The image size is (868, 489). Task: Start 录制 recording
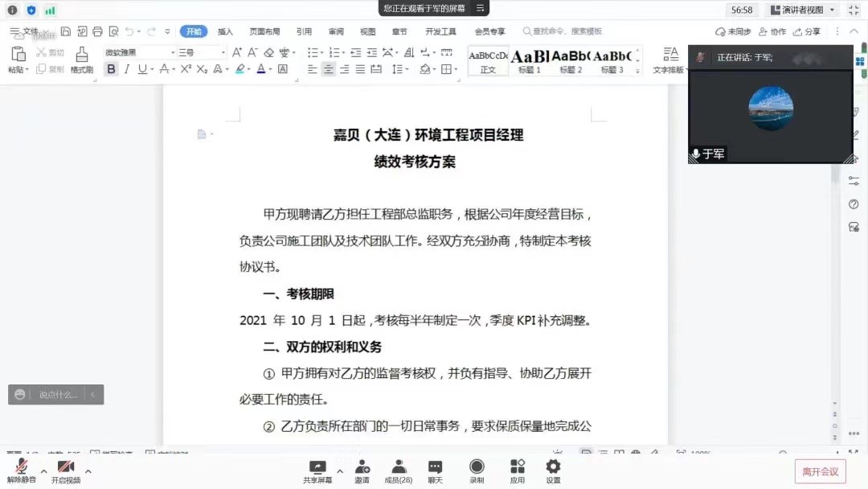point(477,472)
